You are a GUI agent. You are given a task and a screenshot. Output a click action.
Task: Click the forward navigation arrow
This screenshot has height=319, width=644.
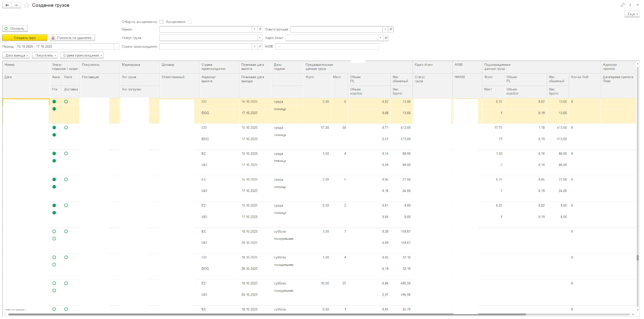(x=16, y=5)
